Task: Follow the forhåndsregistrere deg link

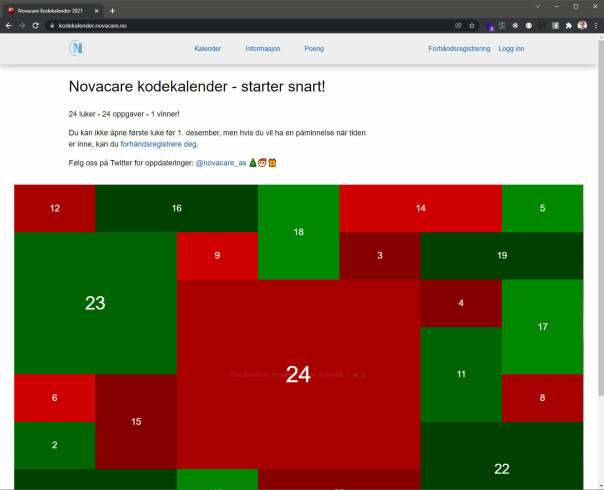Action: point(158,144)
